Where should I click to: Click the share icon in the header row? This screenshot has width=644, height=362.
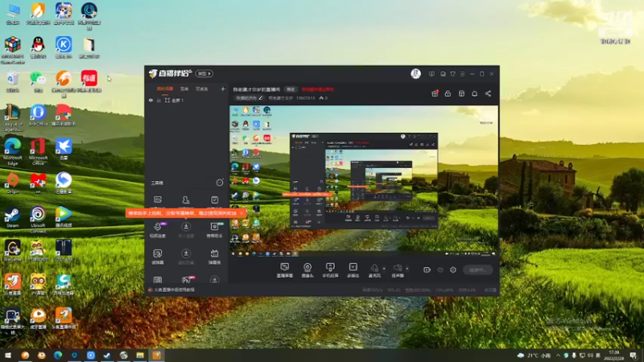488,93
